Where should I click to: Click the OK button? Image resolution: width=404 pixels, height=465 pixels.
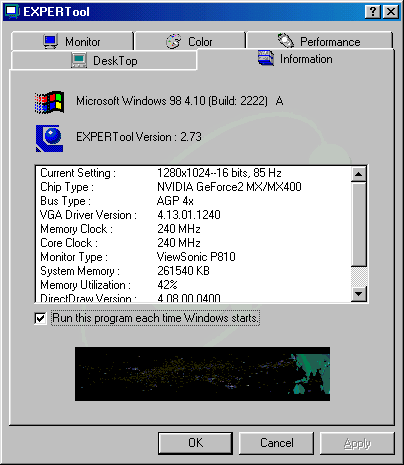tap(195, 443)
